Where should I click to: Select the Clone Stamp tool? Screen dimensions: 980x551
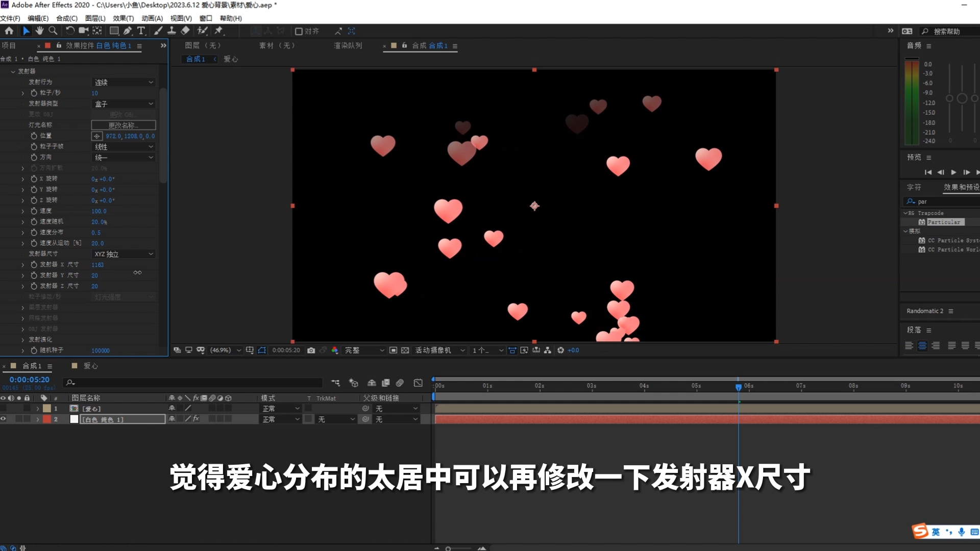(171, 31)
